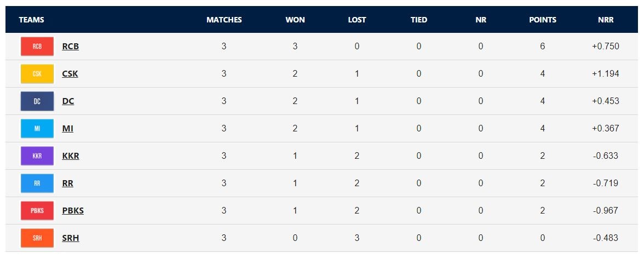Screen dimensions: 644x259
Task: Select the MATCHES column header
Action: (x=224, y=20)
